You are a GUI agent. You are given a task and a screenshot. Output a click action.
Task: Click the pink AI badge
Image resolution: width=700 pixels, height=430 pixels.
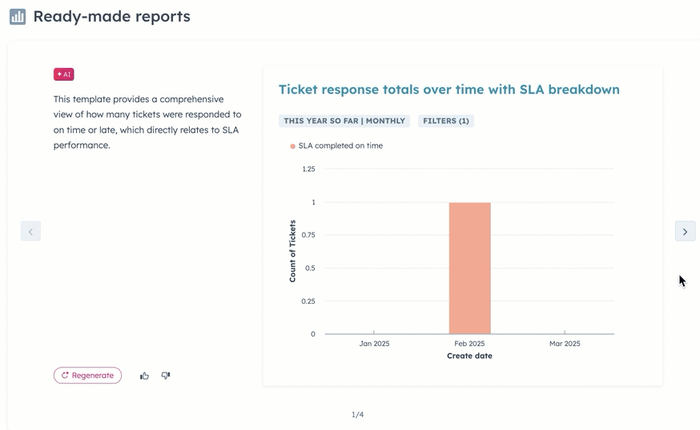tap(64, 74)
